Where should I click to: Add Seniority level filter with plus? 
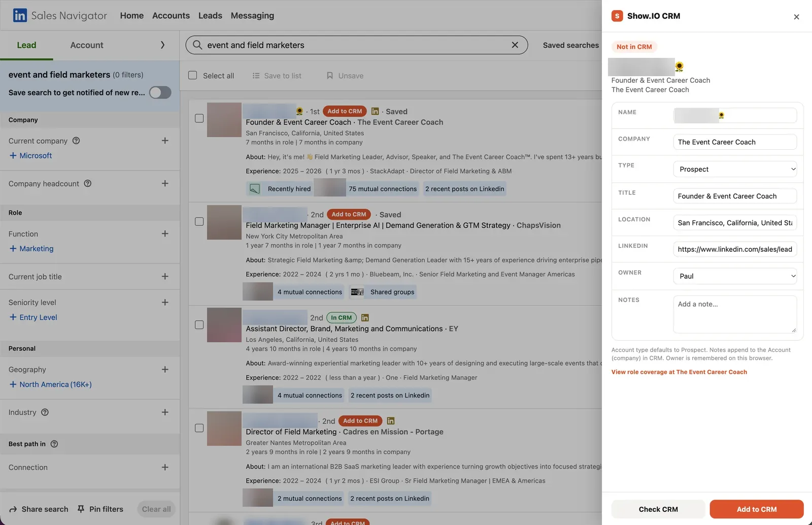165,302
